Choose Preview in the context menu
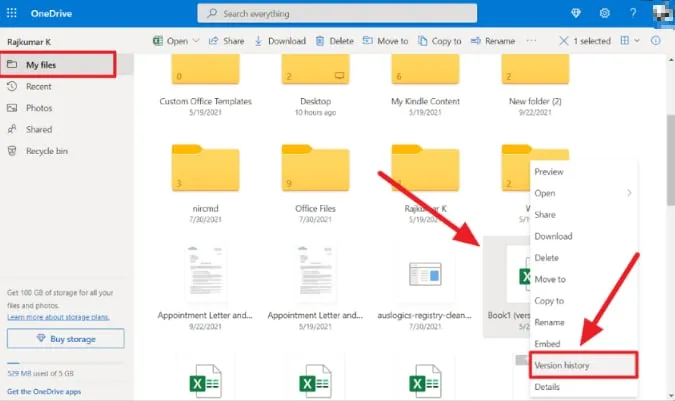This screenshot has height=401, width=675. [x=583, y=172]
